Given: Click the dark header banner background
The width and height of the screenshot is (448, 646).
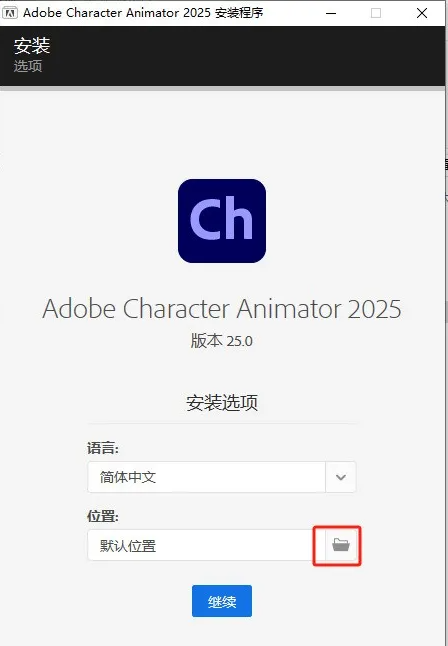Looking at the screenshot, I should 247,56.
